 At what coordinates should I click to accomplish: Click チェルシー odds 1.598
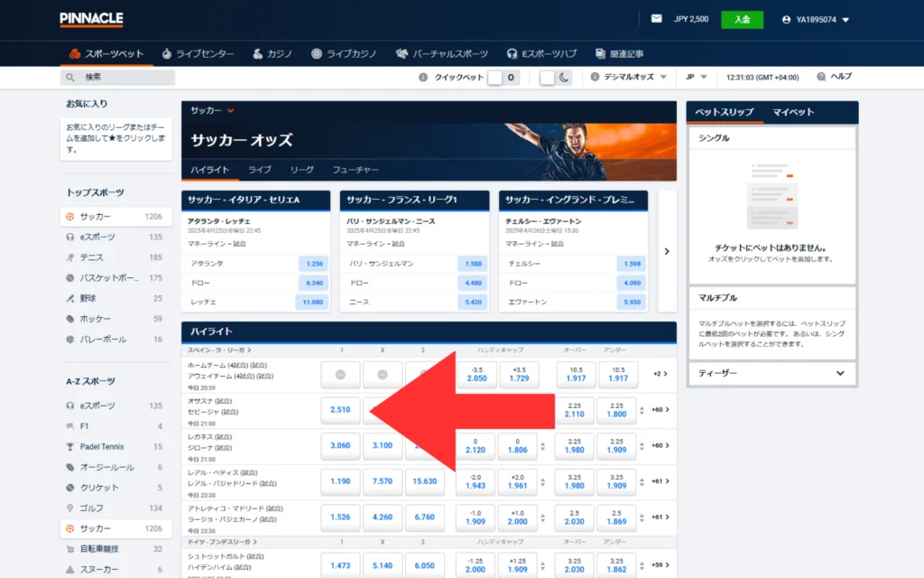click(632, 264)
